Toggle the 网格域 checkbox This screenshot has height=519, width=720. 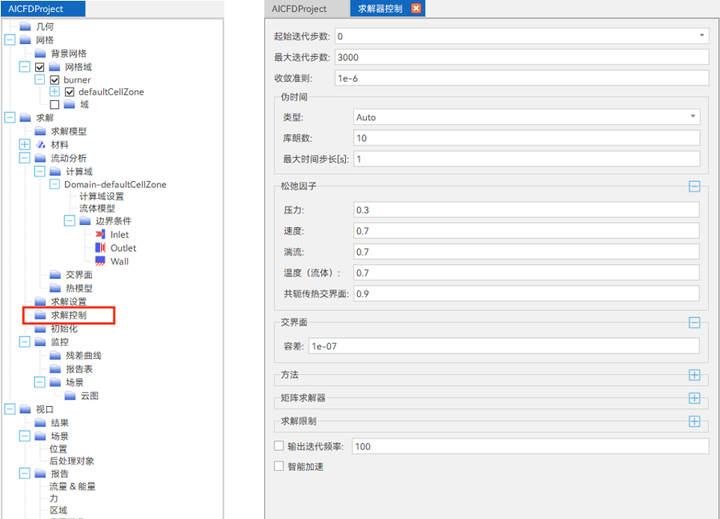click(x=39, y=67)
